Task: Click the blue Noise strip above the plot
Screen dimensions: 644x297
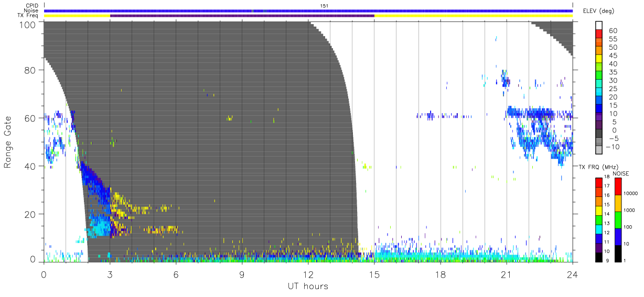Action: coord(308,10)
